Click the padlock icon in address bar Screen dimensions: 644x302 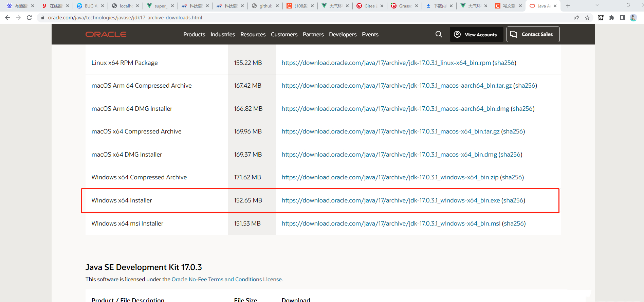42,18
